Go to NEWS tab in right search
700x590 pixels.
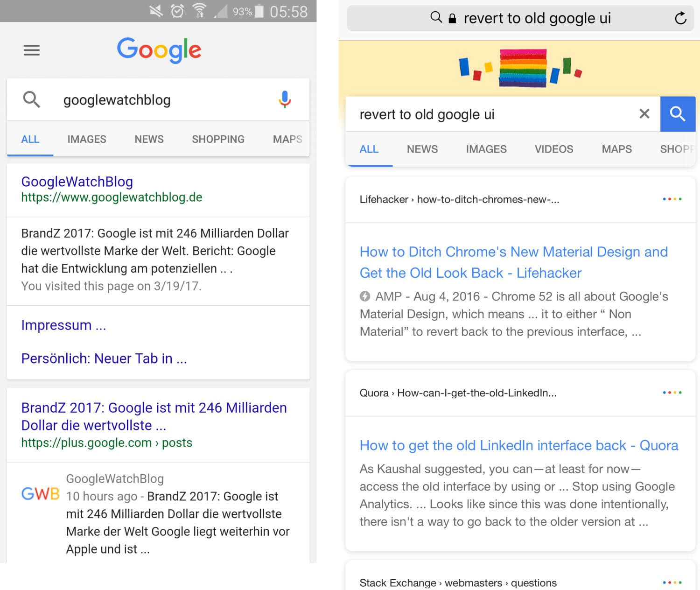click(x=422, y=149)
